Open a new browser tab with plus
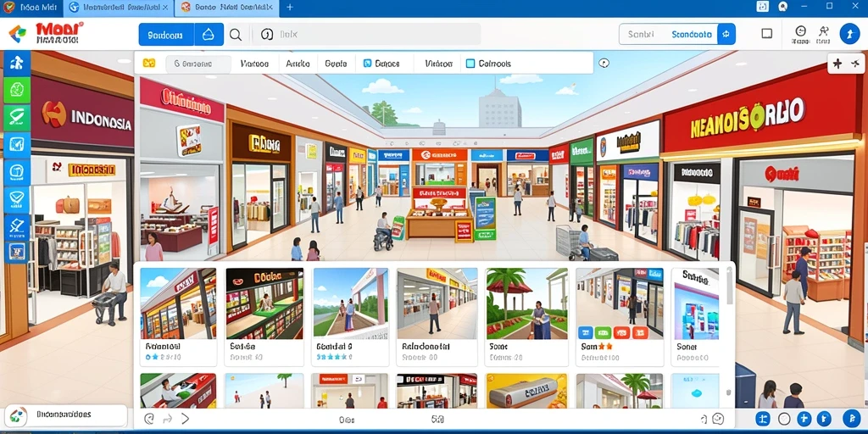 click(x=290, y=7)
